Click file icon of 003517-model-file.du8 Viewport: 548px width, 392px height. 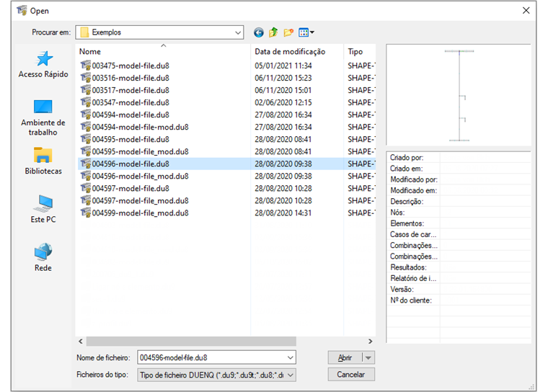(86, 90)
